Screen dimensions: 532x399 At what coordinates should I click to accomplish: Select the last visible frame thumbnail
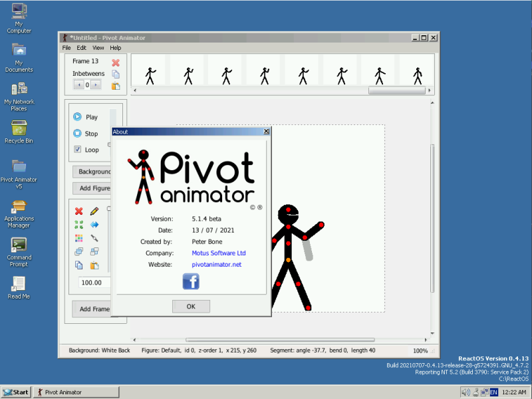coord(418,70)
